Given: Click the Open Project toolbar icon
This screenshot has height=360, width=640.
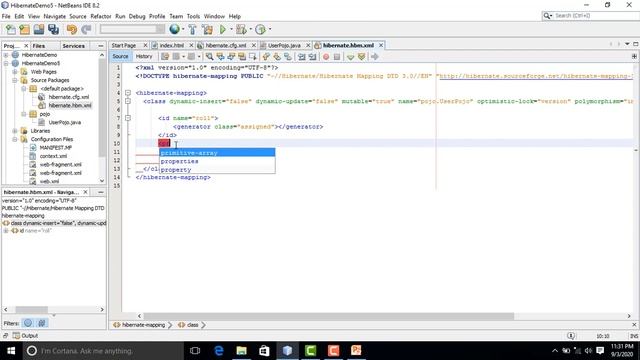Looking at the screenshot, I should click(39, 29).
